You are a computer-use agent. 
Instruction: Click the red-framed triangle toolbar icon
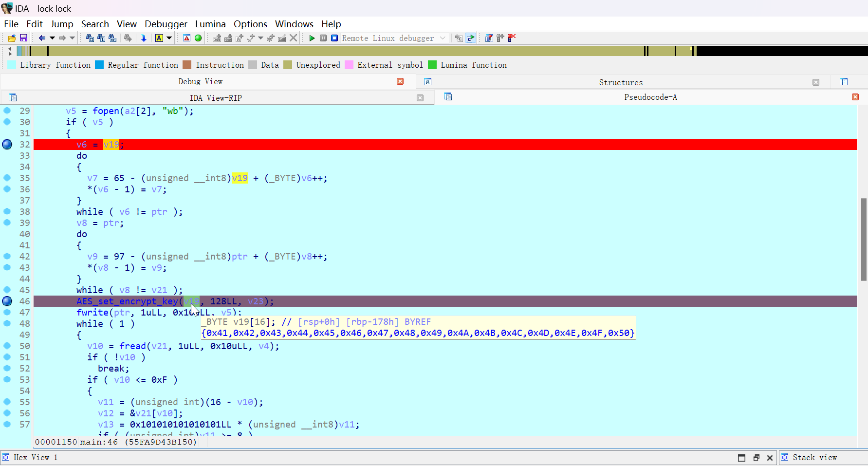186,38
